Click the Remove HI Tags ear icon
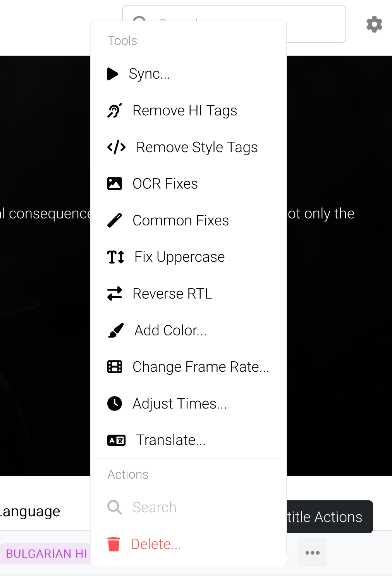392x577 pixels. pyautogui.click(x=114, y=110)
